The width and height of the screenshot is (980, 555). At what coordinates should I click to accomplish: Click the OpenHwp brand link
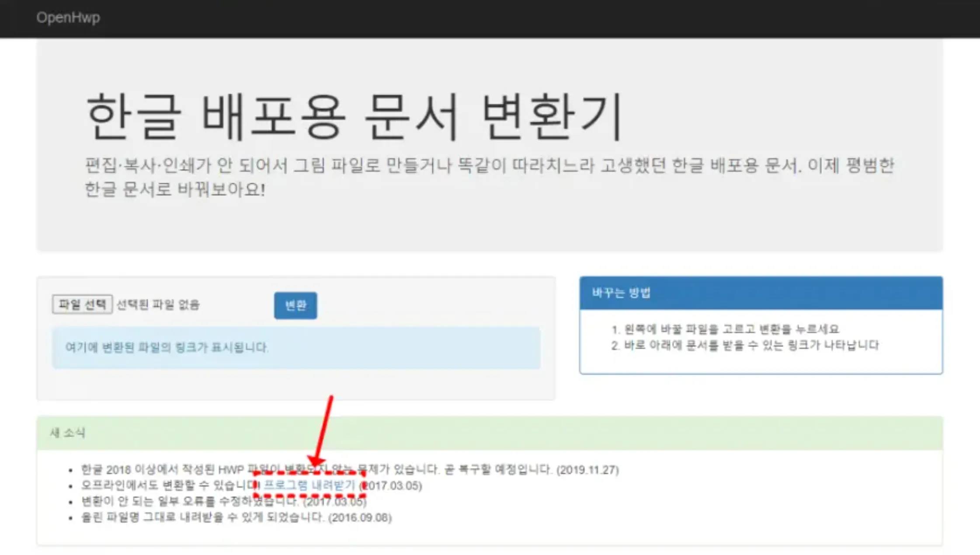click(68, 17)
